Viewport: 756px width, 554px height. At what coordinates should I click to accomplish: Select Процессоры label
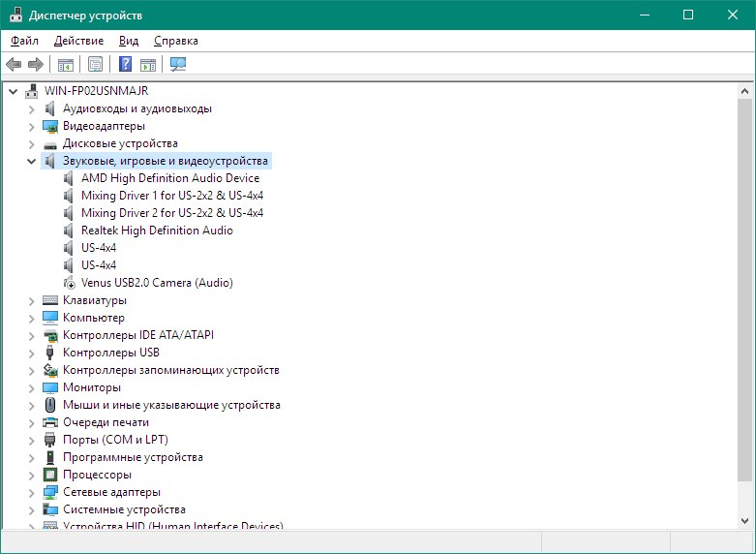(97, 475)
